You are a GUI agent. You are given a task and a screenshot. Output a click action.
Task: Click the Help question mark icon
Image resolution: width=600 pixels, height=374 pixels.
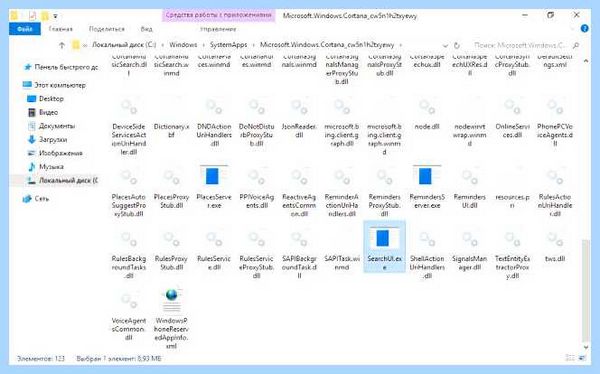click(584, 28)
